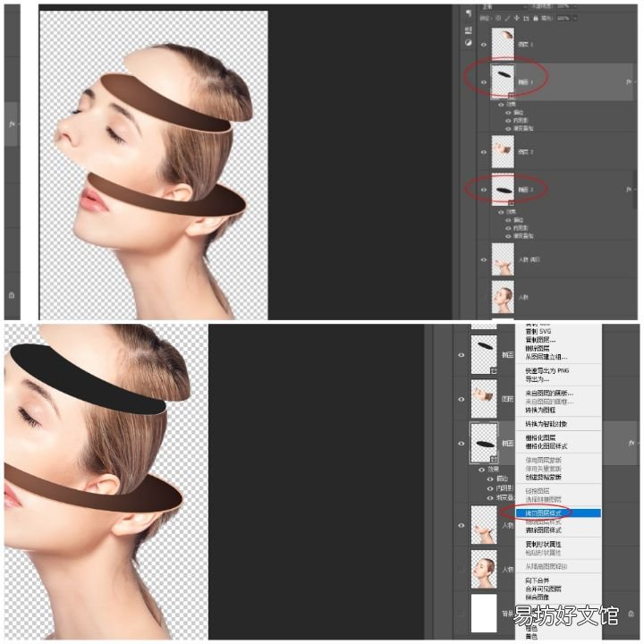Open the 填充 fill percentage dropdown arrow
644x644 pixels.
click(574, 19)
